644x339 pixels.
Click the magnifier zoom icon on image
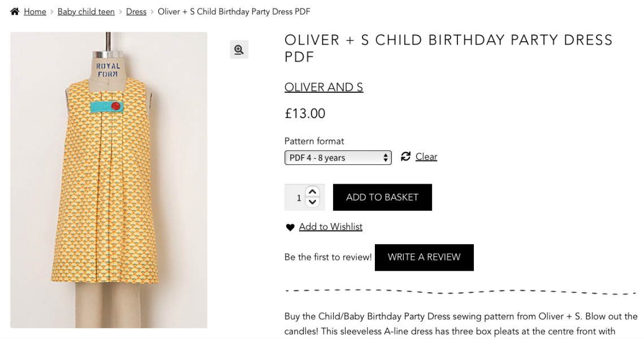click(239, 50)
